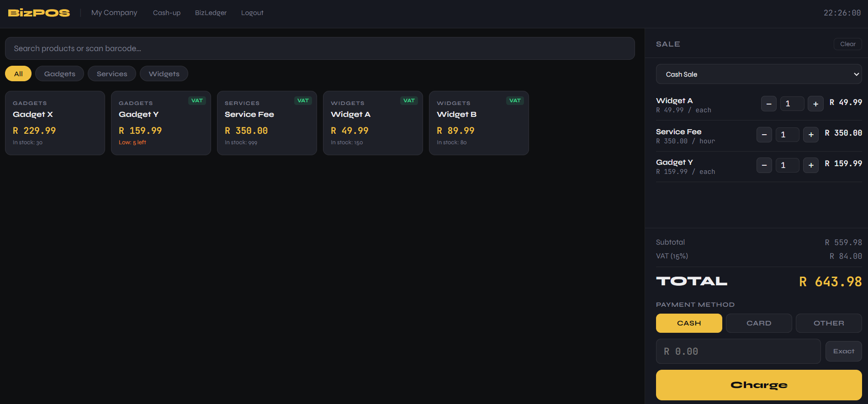This screenshot has height=404, width=868.
Task: Increase Widget A quantity with plus button
Action: [x=815, y=104]
